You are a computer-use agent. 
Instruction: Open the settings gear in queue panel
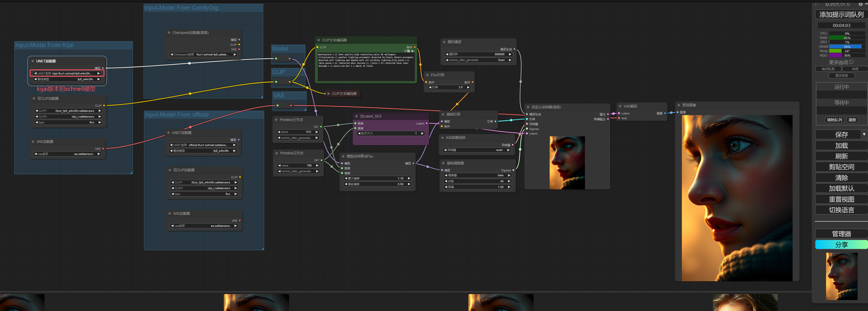point(860,4)
